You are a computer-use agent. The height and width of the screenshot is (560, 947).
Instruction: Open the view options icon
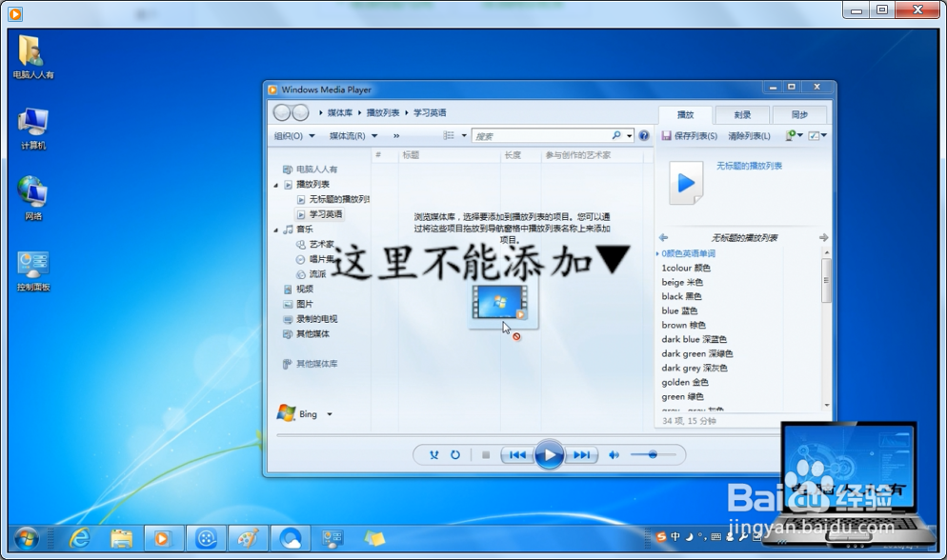[448, 136]
